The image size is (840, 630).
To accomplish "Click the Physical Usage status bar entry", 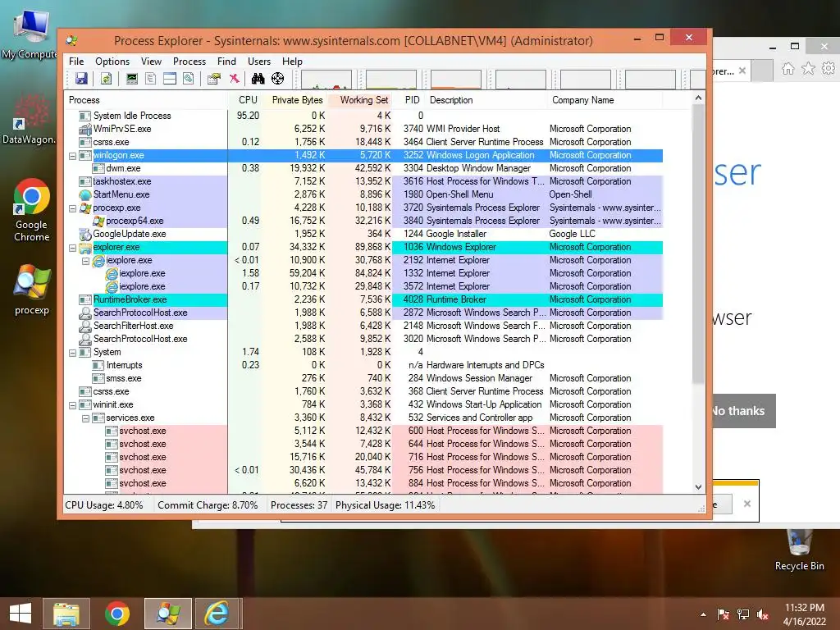I will pos(386,505).
